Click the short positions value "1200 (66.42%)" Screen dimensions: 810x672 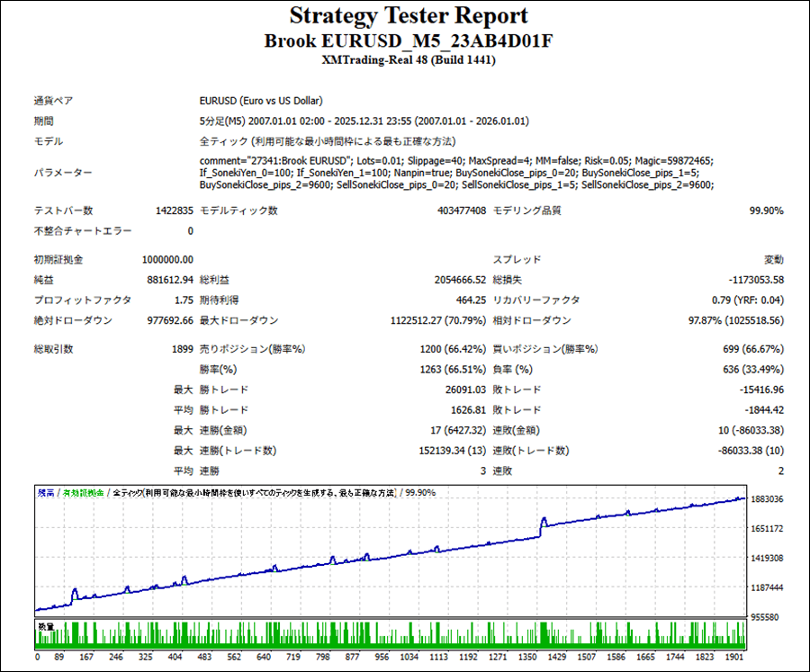coord(453,349)
